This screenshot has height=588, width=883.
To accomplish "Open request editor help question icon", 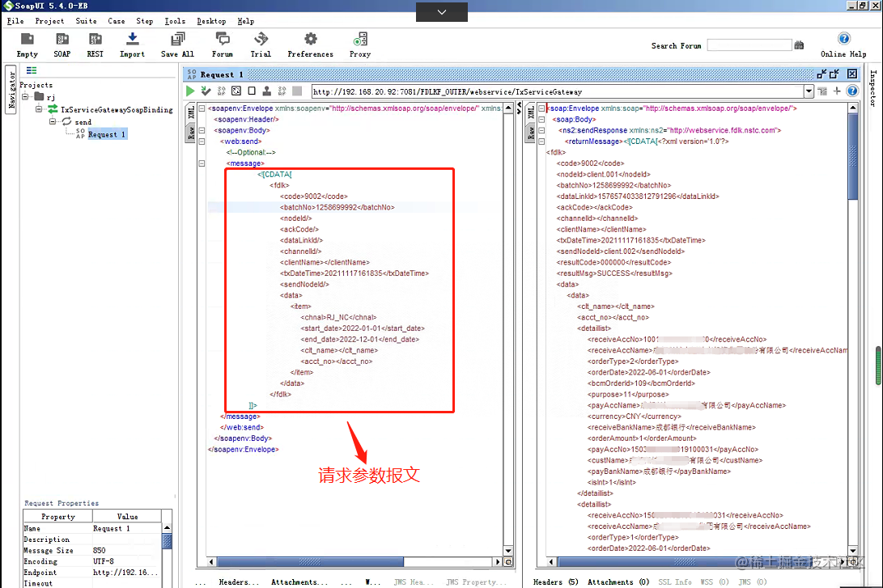I will pos(852,91).
